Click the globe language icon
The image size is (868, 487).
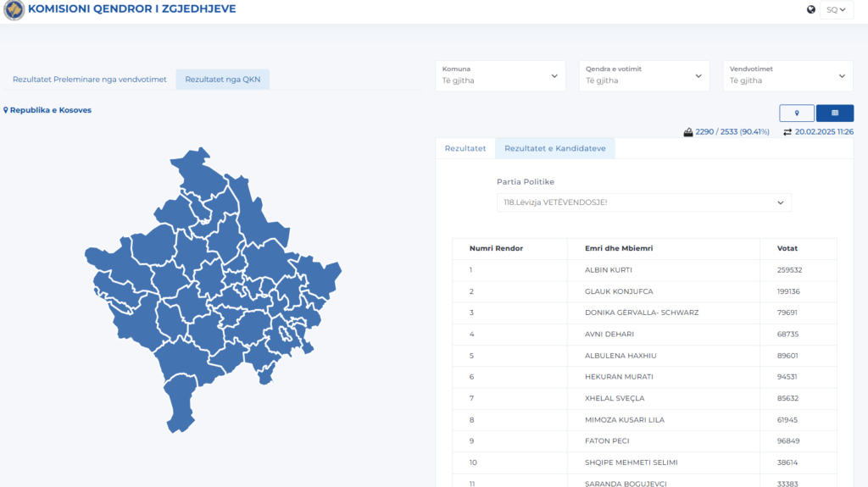(x=811, y=10)
